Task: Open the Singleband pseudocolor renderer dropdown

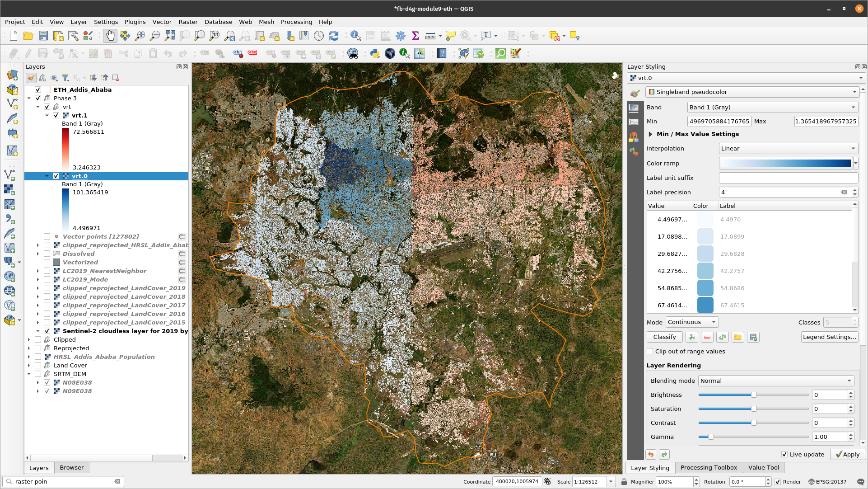Action: pyautogui.click(x=751, y=92)
